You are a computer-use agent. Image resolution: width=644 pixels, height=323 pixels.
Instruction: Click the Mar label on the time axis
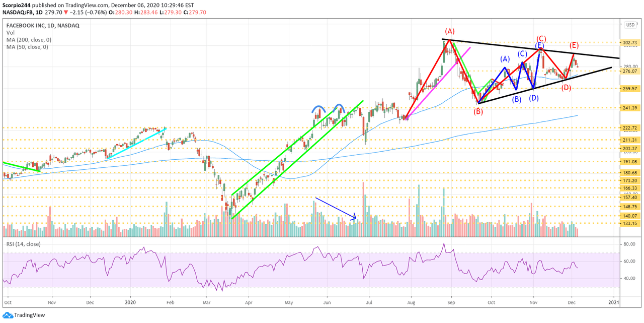point(207,303)
